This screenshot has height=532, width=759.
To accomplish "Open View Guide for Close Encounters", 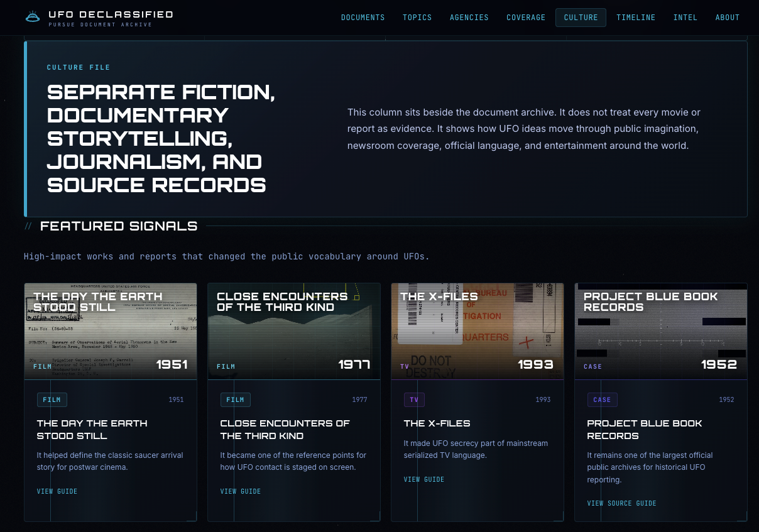I will [241, 491].
